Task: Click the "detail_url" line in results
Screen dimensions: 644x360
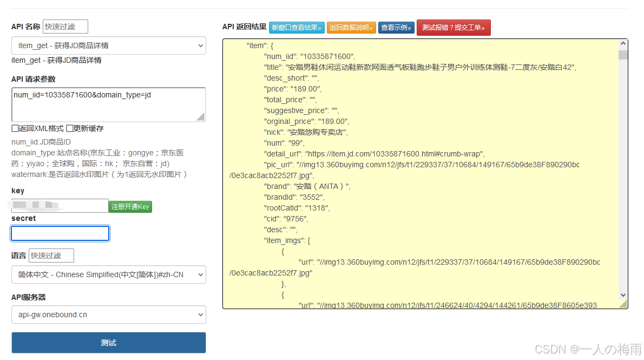Action: point(374,154)
